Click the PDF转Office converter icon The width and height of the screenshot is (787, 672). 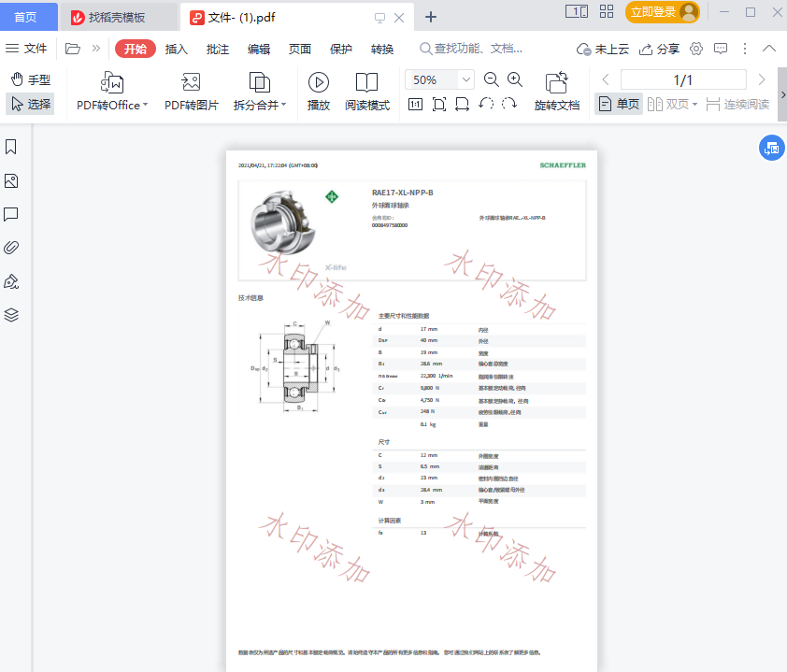pos(112,82)
